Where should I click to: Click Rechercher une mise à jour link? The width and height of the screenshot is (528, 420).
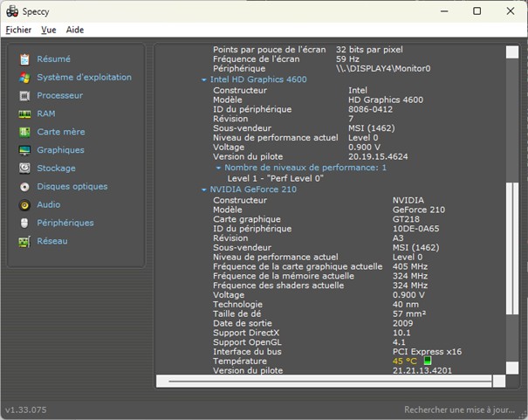pos(461,410)
